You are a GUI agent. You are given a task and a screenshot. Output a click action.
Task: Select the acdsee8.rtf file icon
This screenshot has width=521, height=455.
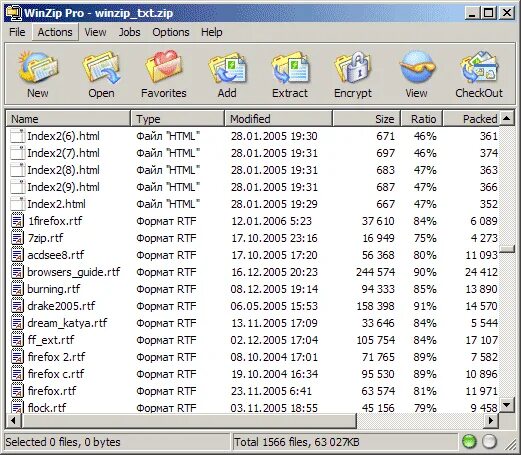[x=17, y=255]
